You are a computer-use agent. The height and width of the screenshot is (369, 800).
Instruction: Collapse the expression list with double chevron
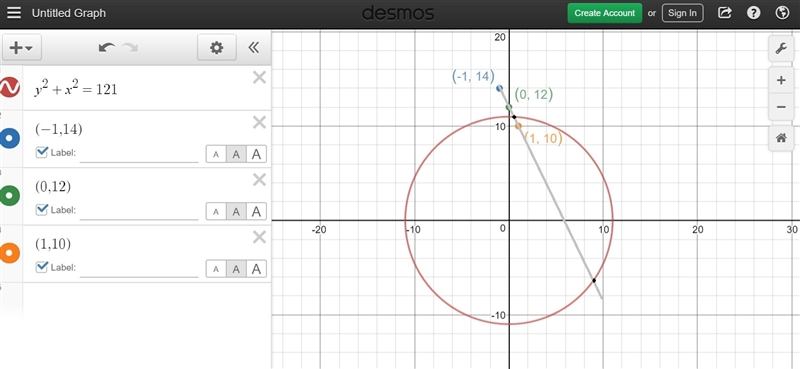tap(254, 48)
